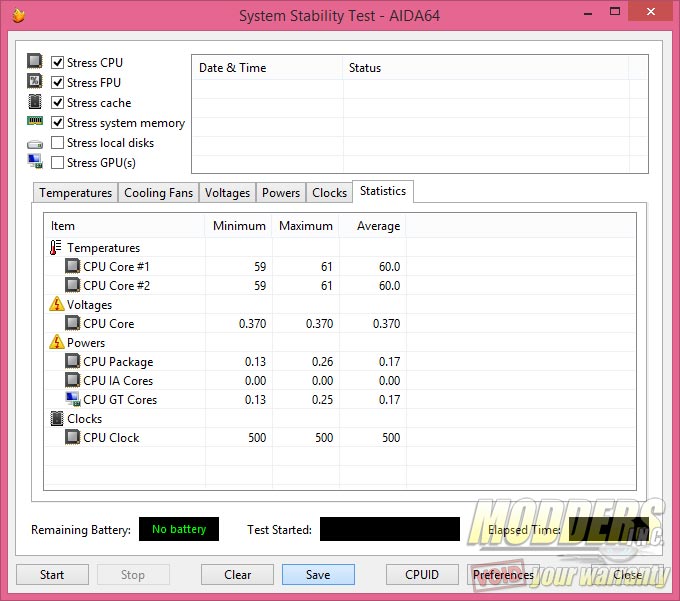This screenshot has width=680, height=601.
Task: Click the Maximum column header
Action: [306, 226]
